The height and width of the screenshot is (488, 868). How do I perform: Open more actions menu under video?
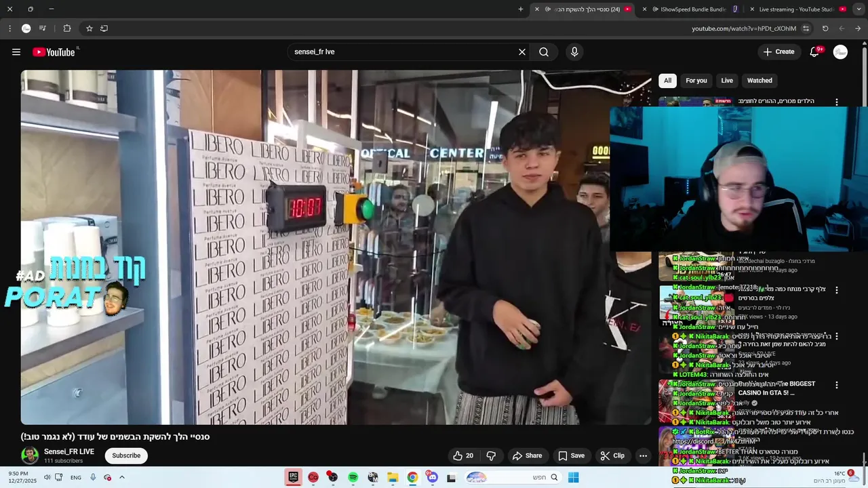(x=643, y=455)
